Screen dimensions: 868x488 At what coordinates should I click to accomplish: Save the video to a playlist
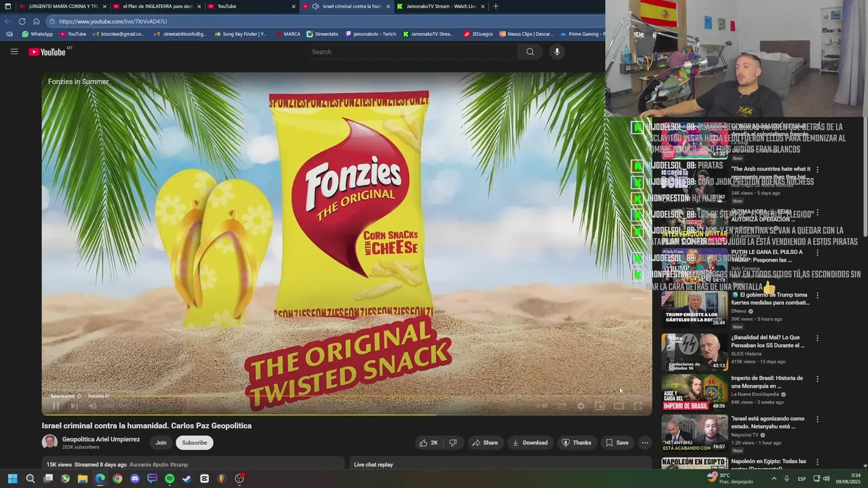617,443
